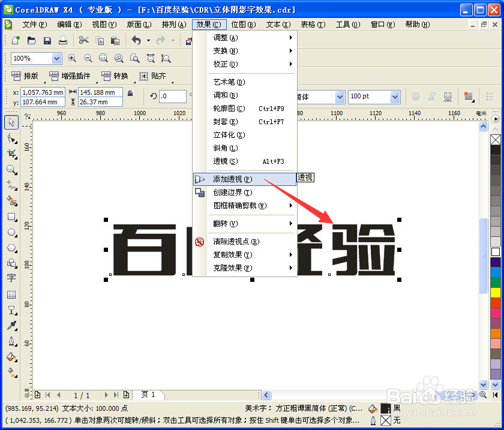Open the 帮助(H) menu

pyautogui.click(x=417, y=25)
